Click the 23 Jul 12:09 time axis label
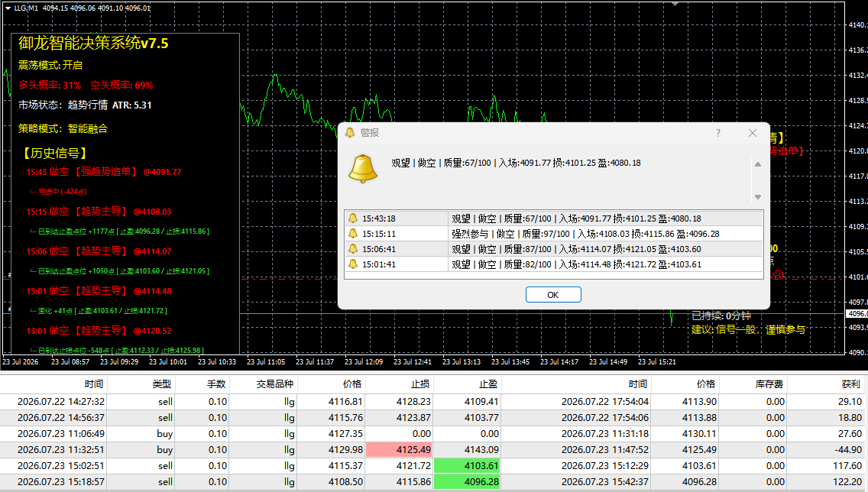This screenshot has height=492, width=868. click(364, 362)
